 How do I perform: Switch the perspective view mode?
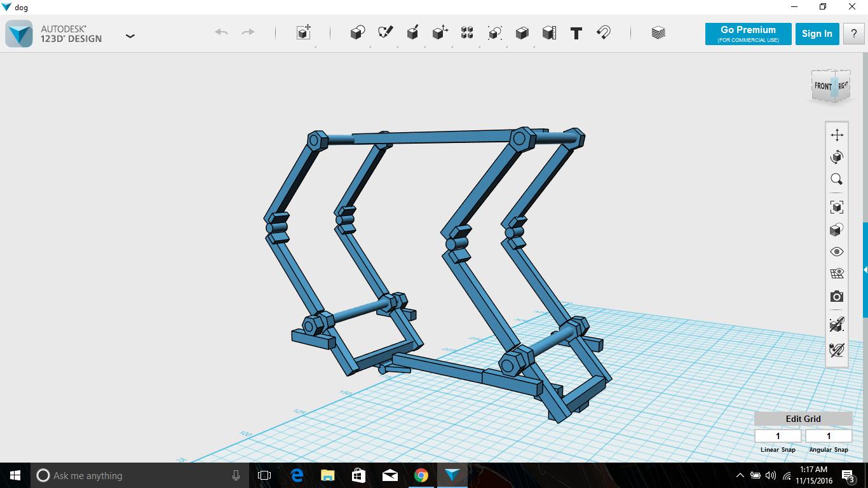[837, 229]
